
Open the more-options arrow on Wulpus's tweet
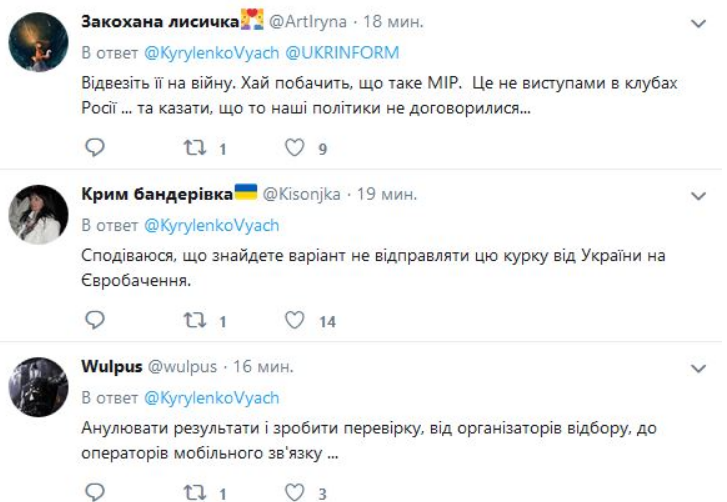pos(699,366)
